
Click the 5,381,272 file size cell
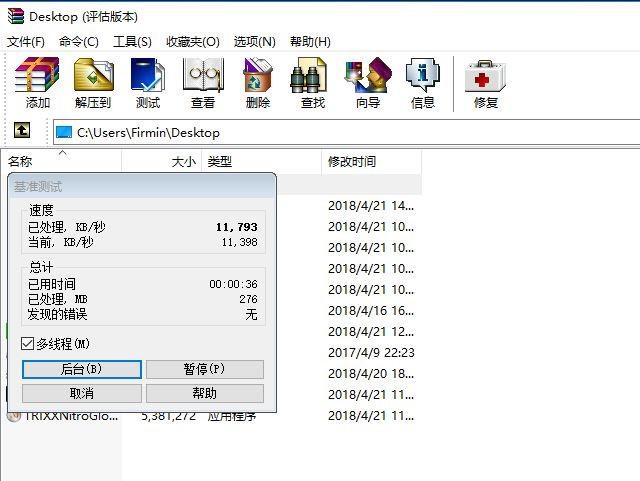(x=169, y=417)
